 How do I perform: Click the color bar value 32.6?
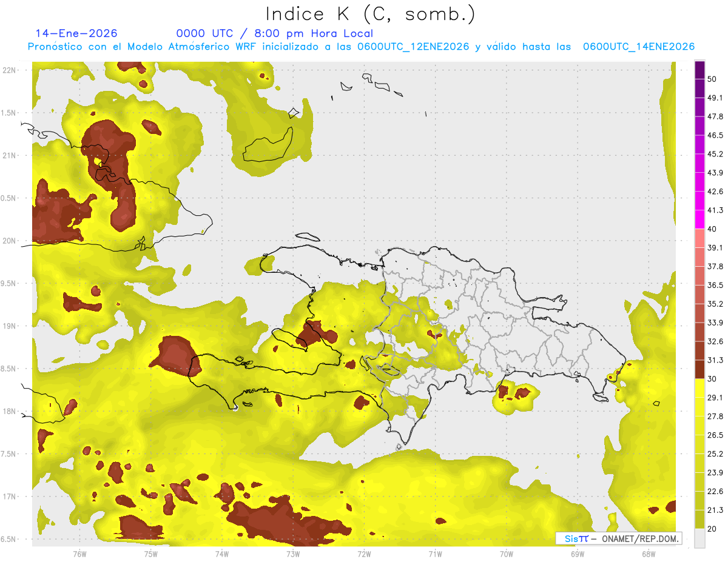pyautogui.click(x=715, y=341)
